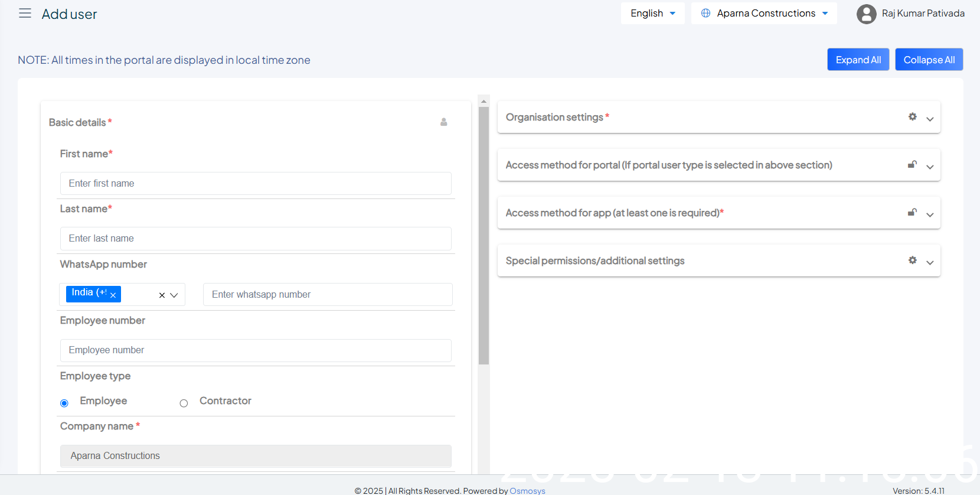Select the Contractor employee type
Screen dimensions: 980x495
(x=184, y=403)
